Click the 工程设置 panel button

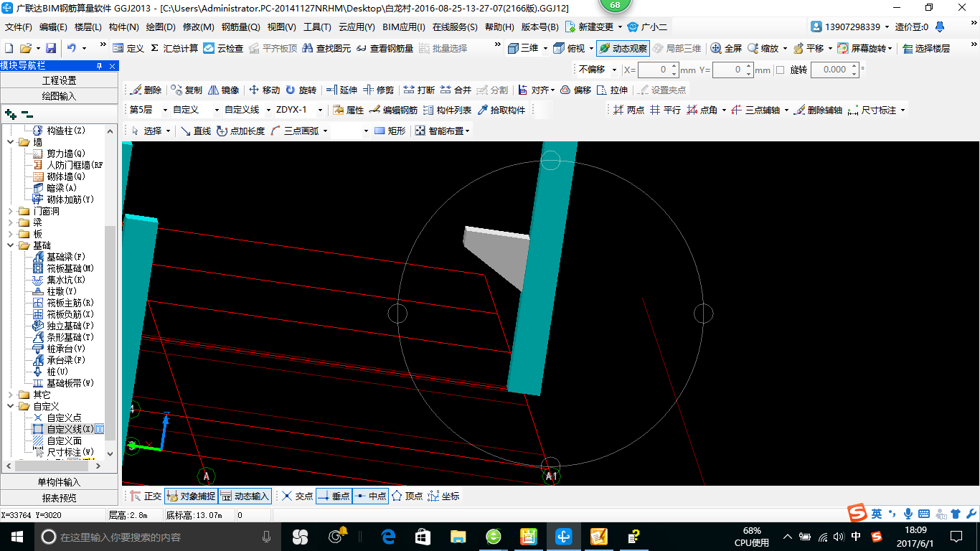coord(59,80)
